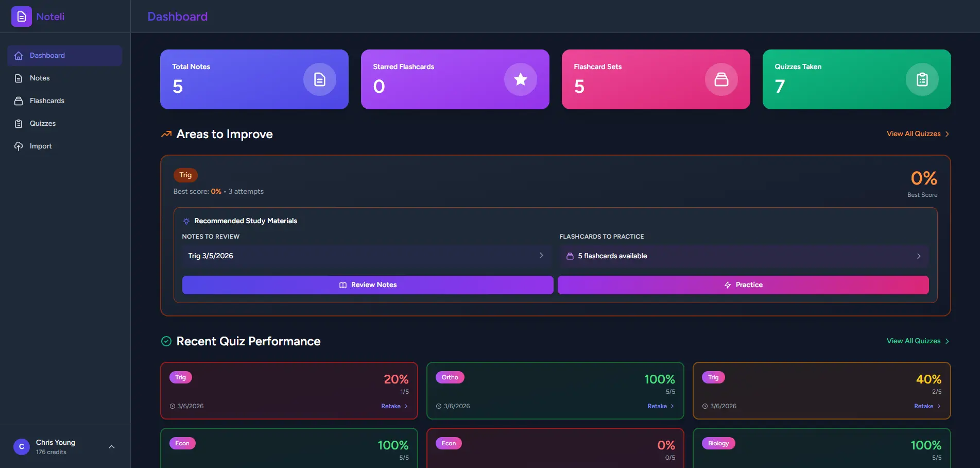The height and width of the screenshot is (468, 980).
Task: Open the 5 flashcards available row
Action: (x=743, y=256)
